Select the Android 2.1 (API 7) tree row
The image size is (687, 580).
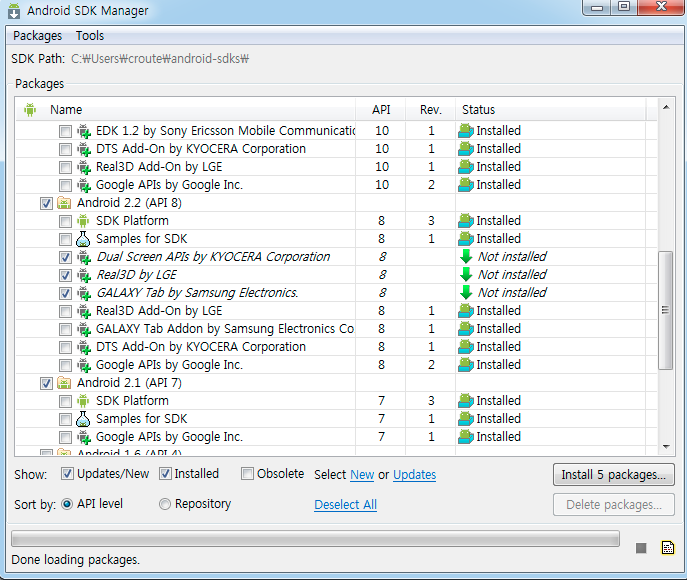pos(336,383)
